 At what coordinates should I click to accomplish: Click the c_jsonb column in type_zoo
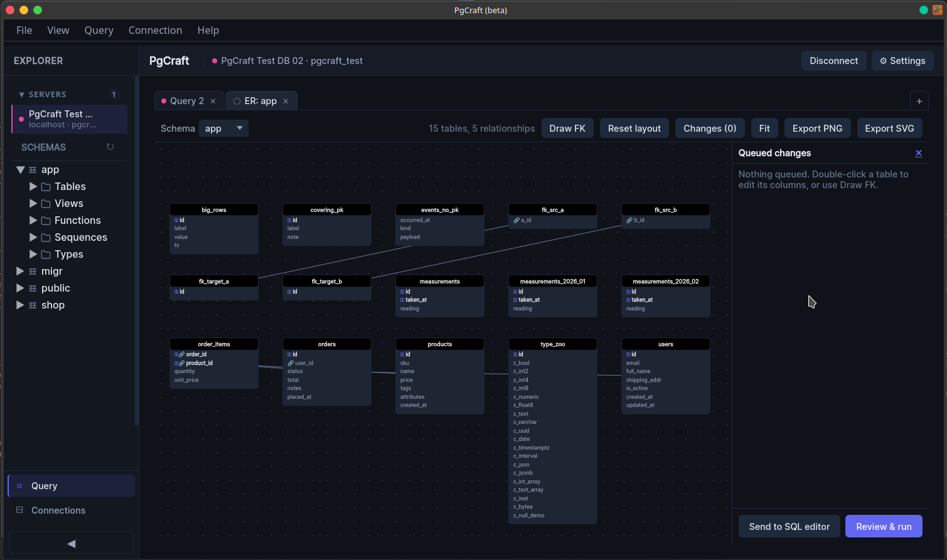click(523, 473)
